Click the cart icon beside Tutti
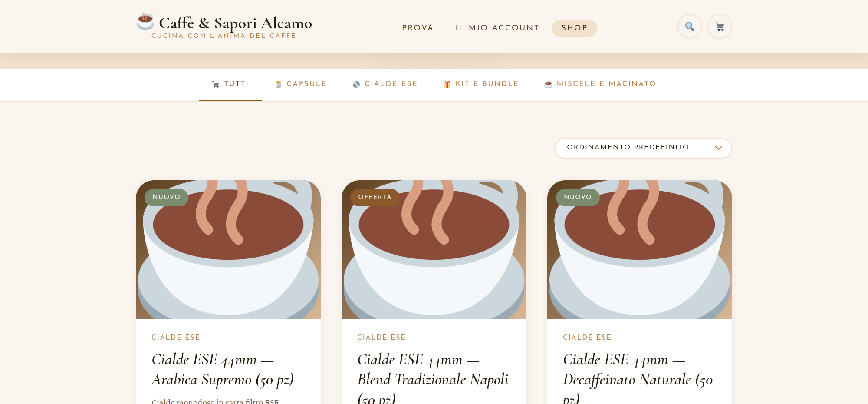The width and height of the screenshot is (868, 404). (x=216, y=84)
